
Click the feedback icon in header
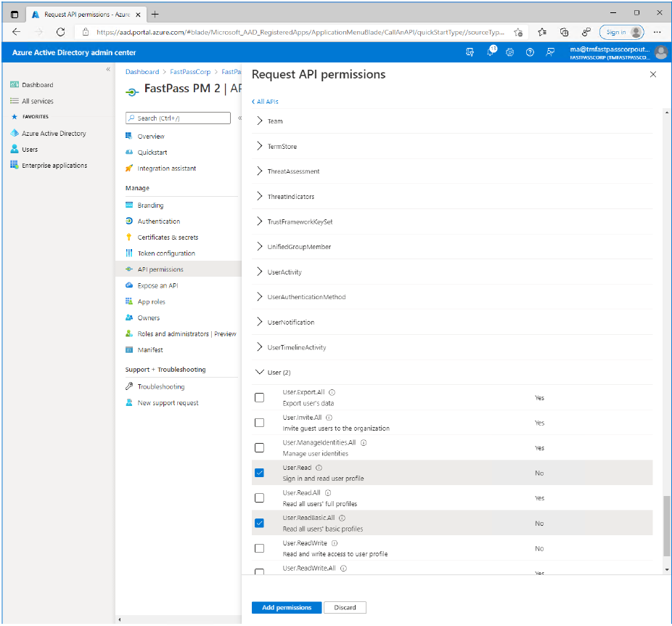pos(550,52)
